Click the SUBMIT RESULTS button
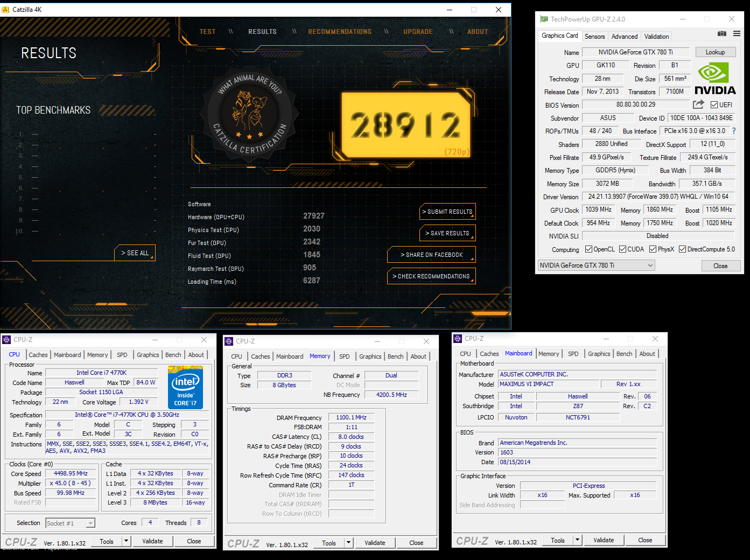This screenshot has width=750, height=560. tap(447, 212)
